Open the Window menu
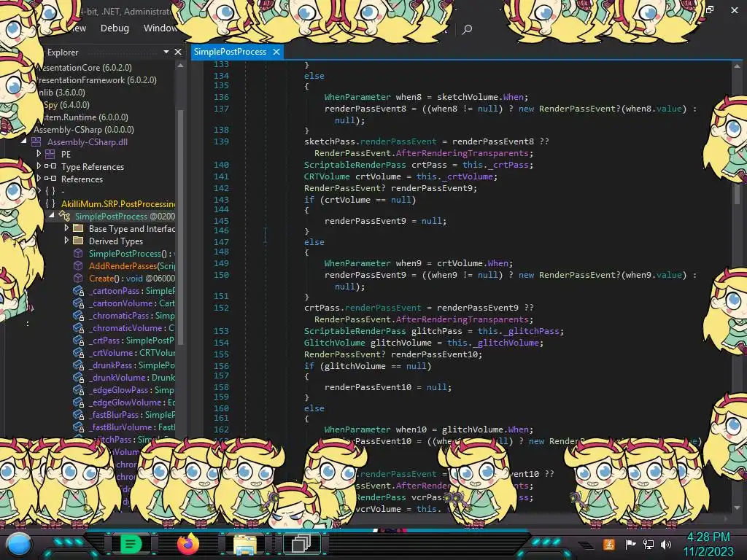The image size is (747, 560). click(160, 28)
